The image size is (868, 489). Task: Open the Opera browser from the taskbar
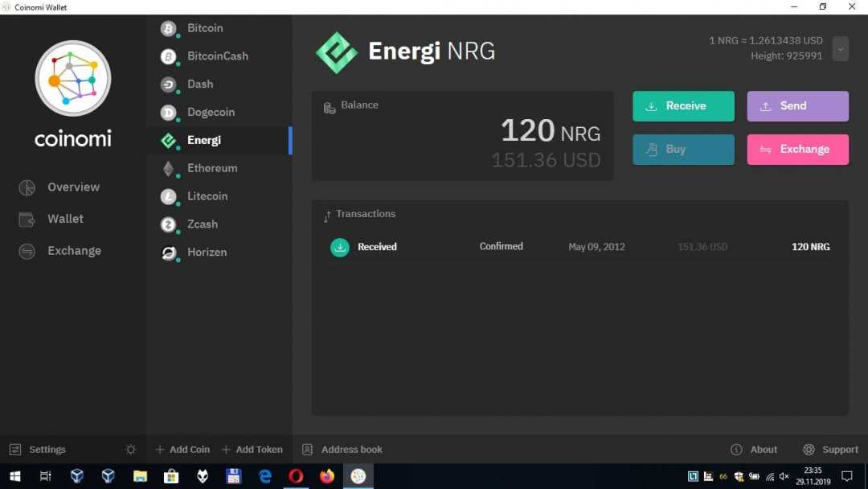[296, 475]
